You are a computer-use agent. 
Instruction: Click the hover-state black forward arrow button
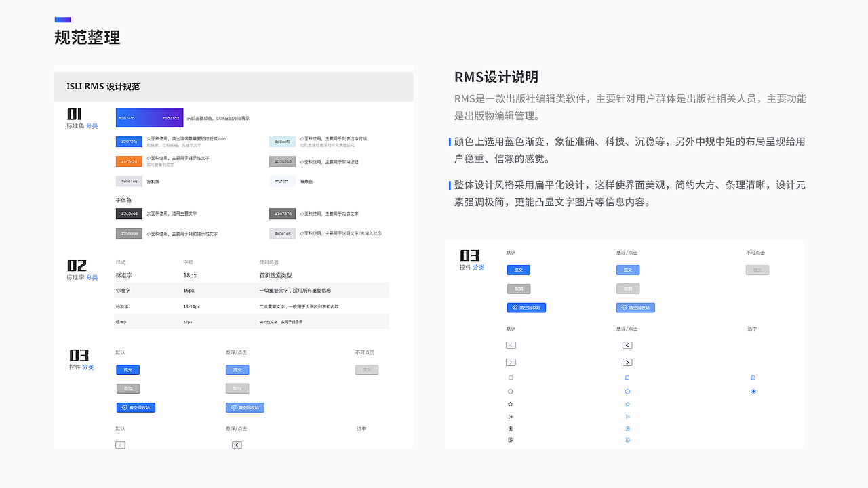tap(627, 363)
